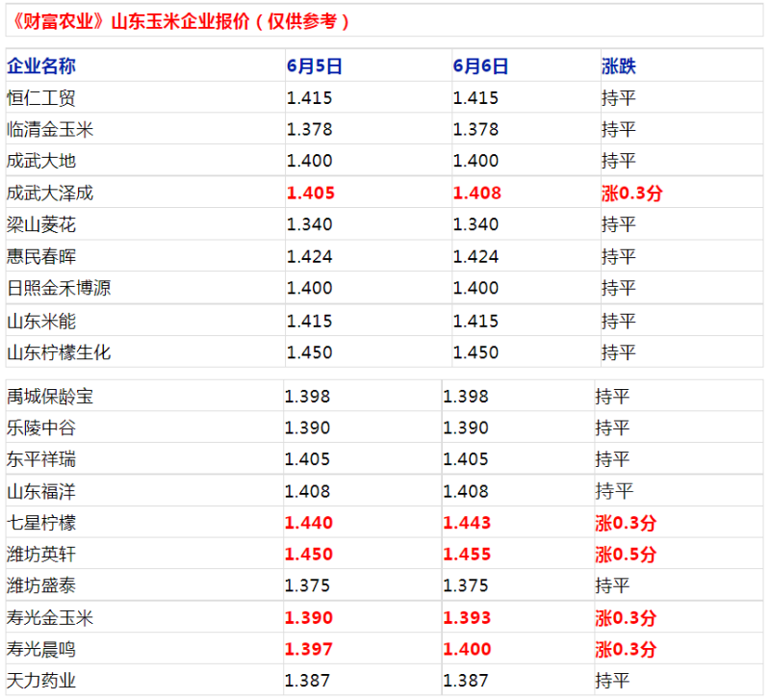Click the 涨跌 column header
The image size is (770, 700).
[x=619, y=65]
